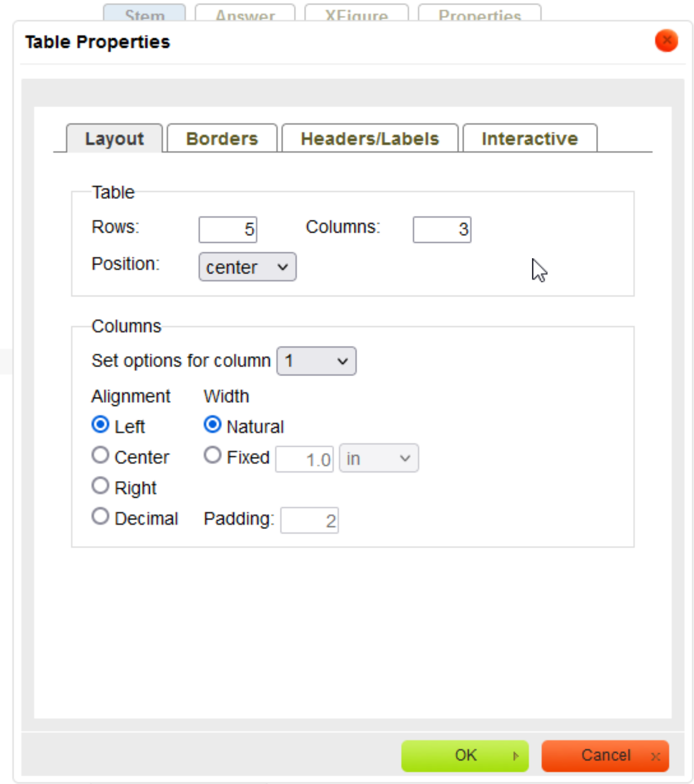Click the Cancel button

605,755
